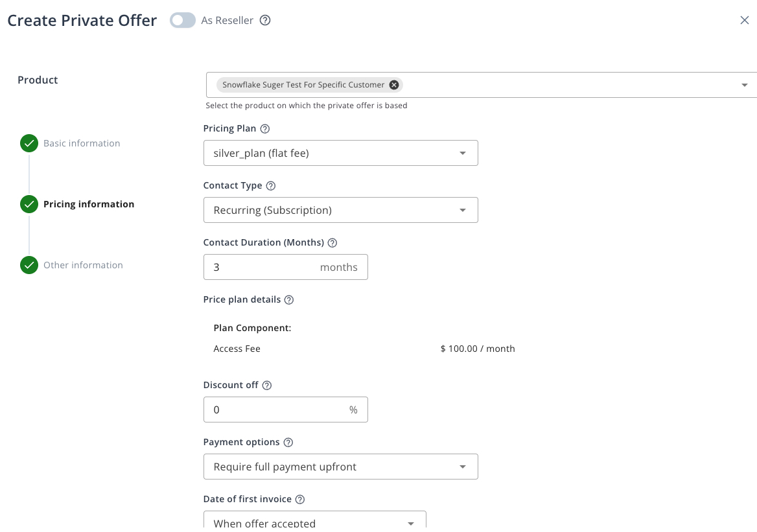Open the As Reseller help tooltip
The width and height of the screenshot is (757, 532).
tap(265, 20)
